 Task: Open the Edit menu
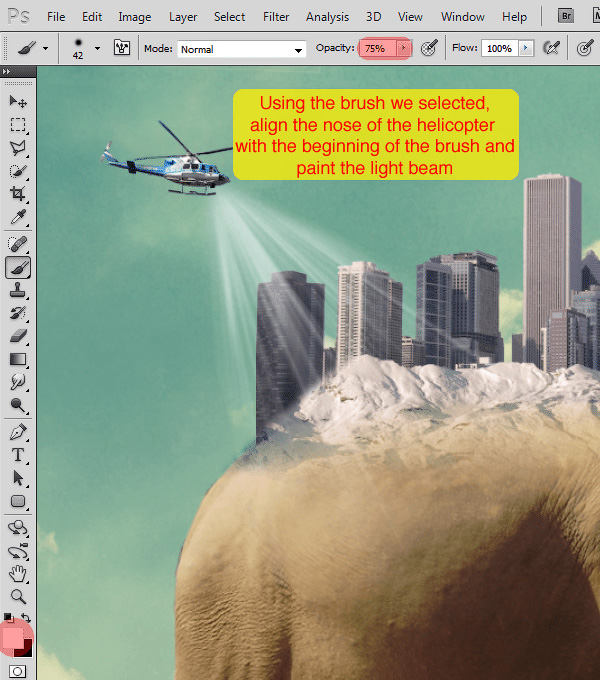pyautogui.click(x=92, y=17)
